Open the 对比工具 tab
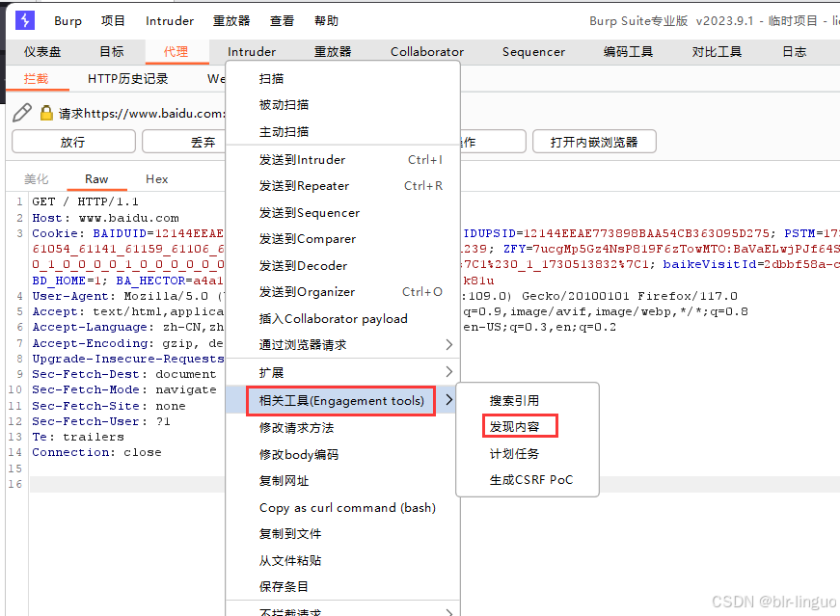The height and width of the screenshot is (616, 840). point(717,52)
